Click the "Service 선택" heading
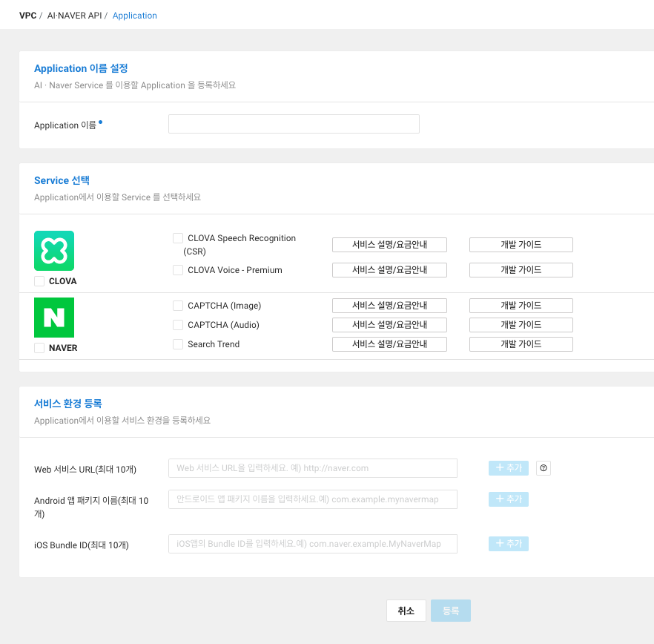This screenshot has width=654, height=644. point(62,180)
